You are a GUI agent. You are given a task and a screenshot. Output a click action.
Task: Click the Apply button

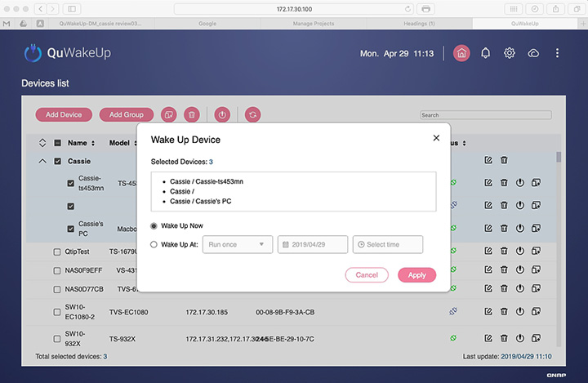coord(416,275)
